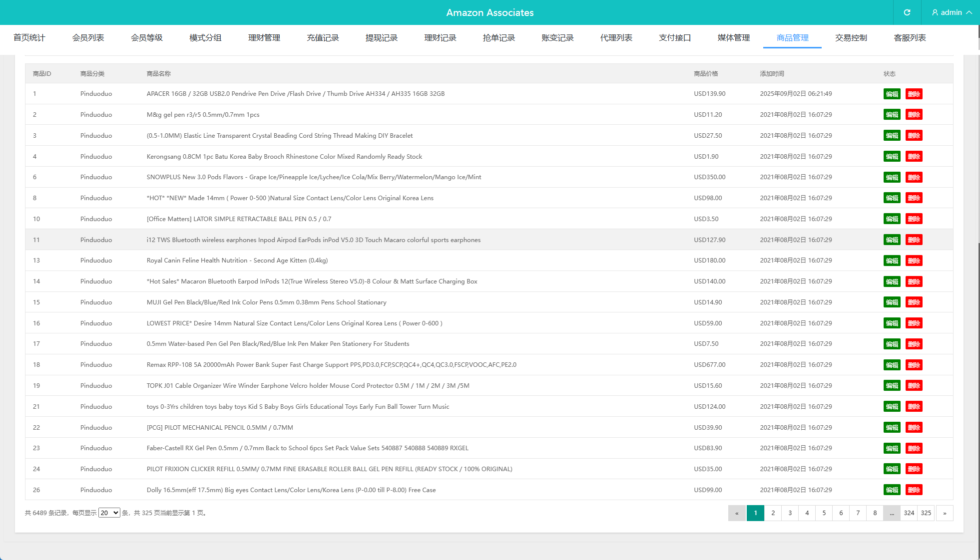
Task: Click red delete button for product 2
Action: 914,115
